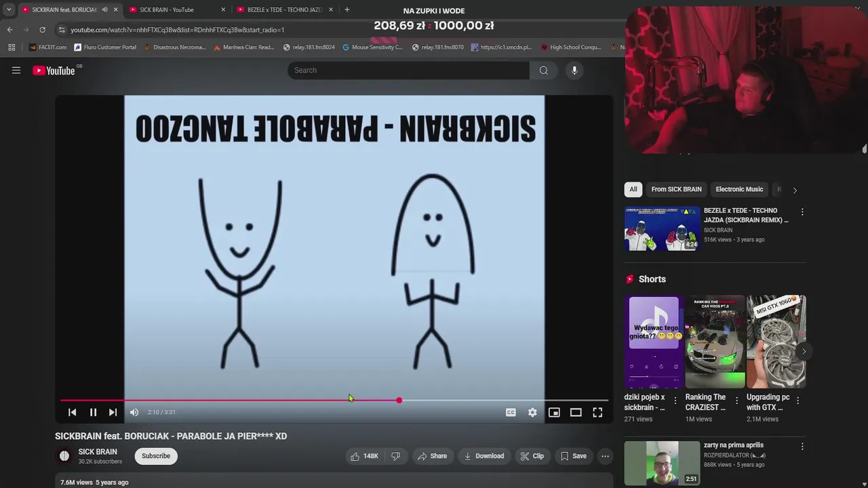This screenshot has height=488, width=868.
Task: Create a clip of the video
Action: coord(532,456)
